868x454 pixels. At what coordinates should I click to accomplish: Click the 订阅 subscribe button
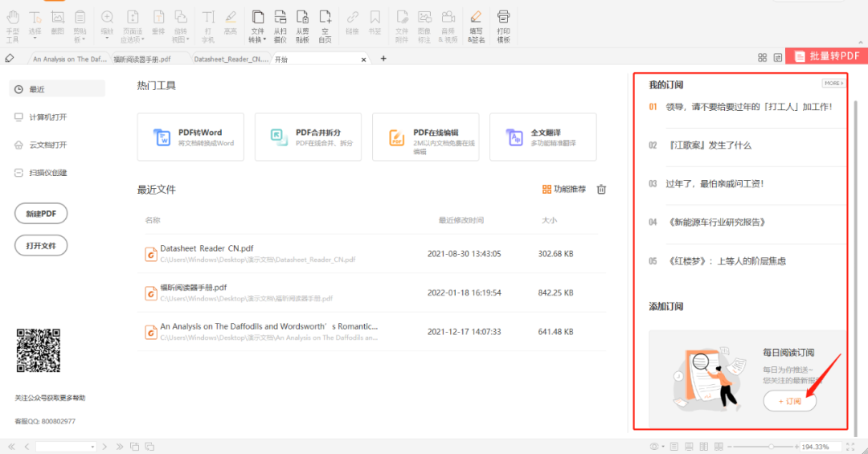coord(789,402)
